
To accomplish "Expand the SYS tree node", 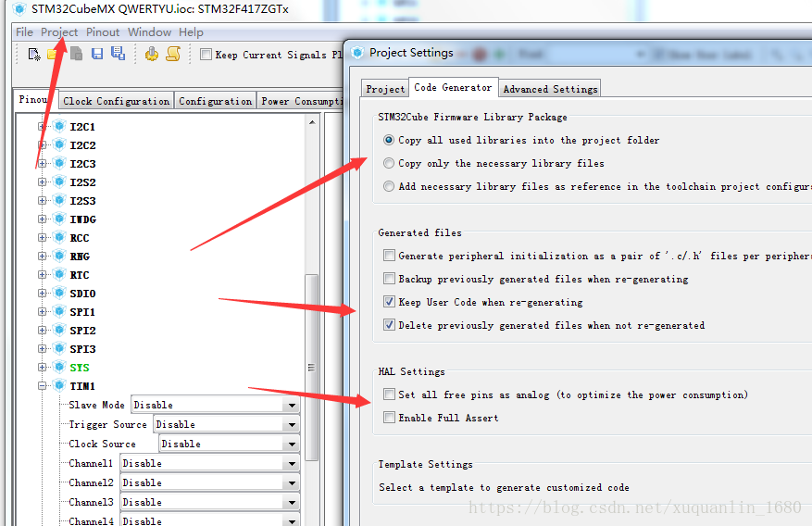I will coord(42,367).
